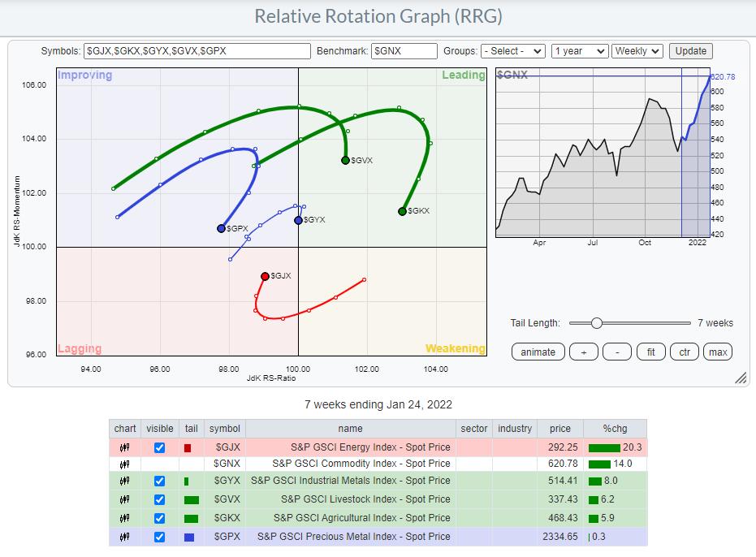Screen dimensions: 756x557
Task: Adjust the Tail Length slider handle
Action: pos(597,323)
